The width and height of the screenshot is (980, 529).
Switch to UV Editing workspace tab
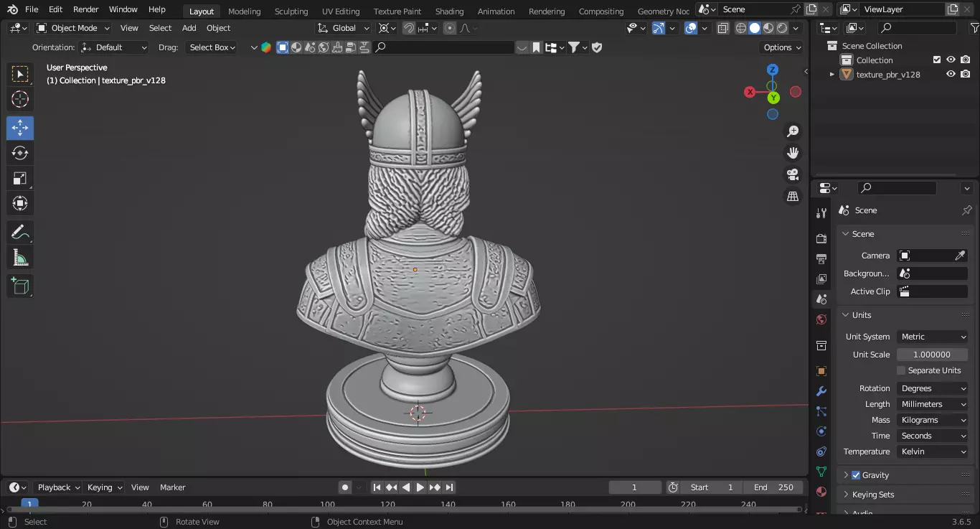(341, 11)
